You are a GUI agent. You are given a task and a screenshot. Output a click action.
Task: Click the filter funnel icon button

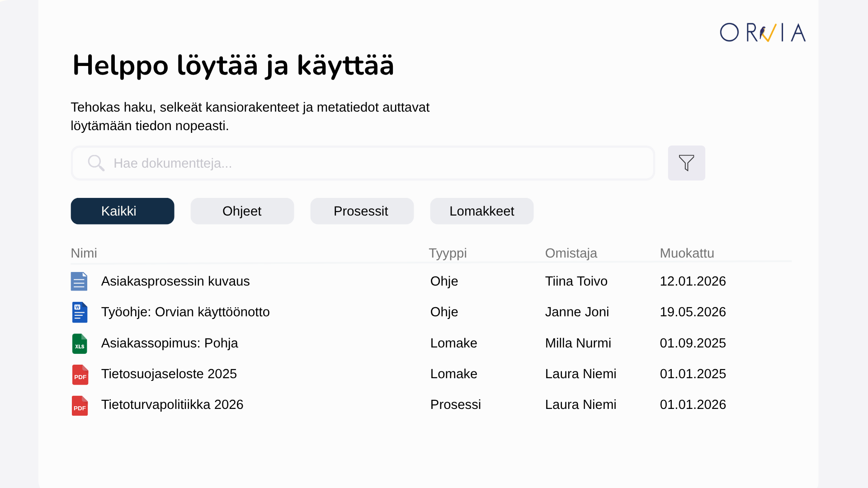point(686,163)
